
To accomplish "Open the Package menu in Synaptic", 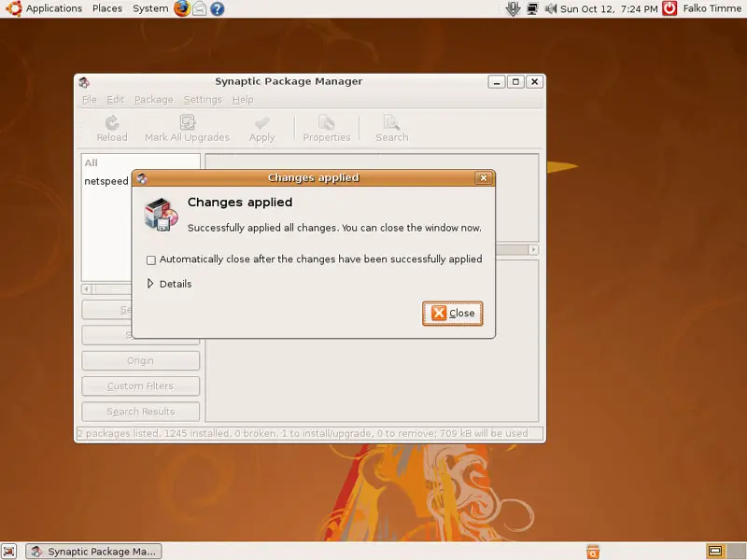I will pos(154,100).
